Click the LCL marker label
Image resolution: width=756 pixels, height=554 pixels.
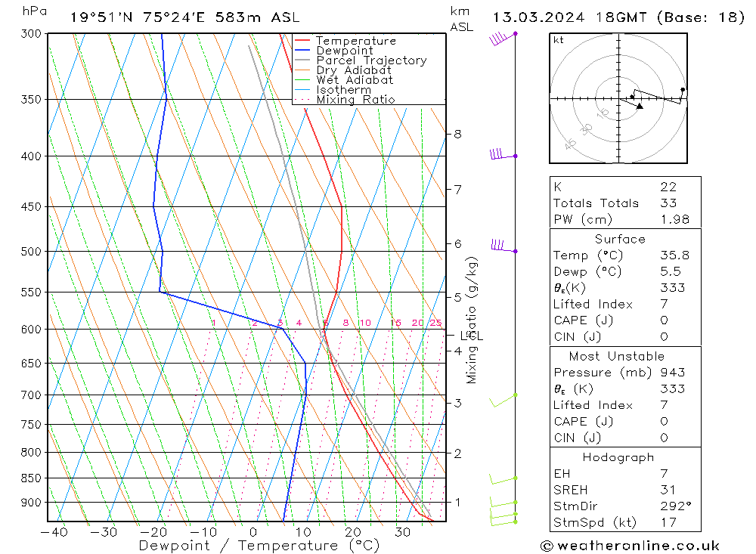point(472,336)
